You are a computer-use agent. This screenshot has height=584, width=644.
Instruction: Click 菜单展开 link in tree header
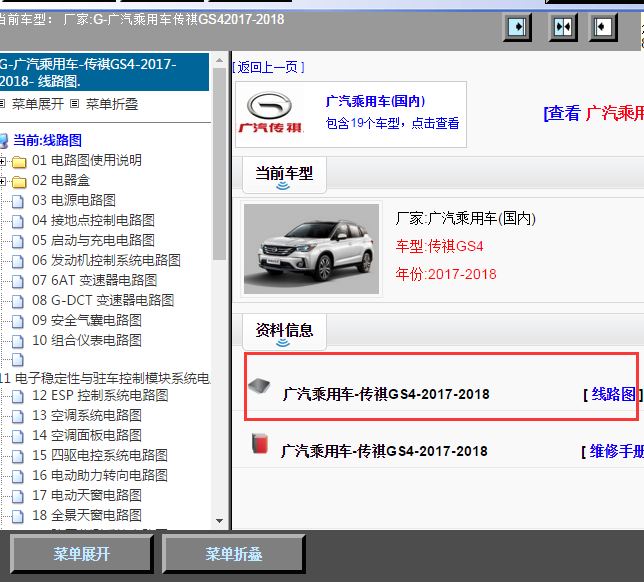click(38, 104)
